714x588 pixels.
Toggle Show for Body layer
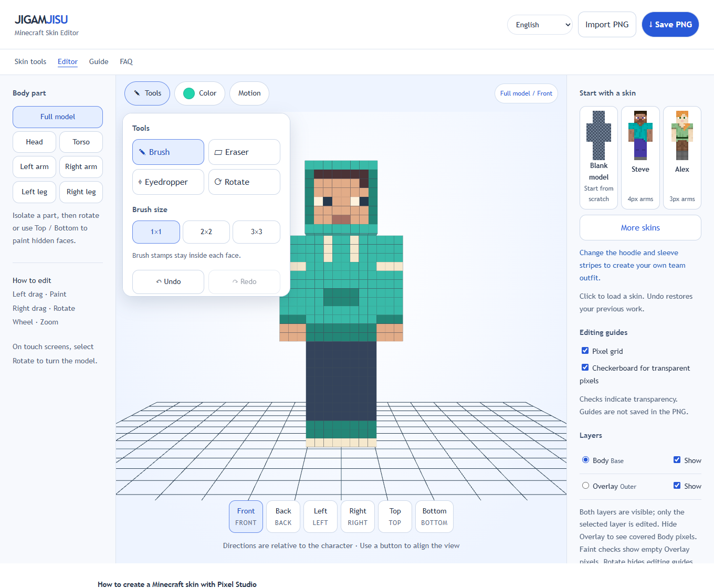(677, 460)
